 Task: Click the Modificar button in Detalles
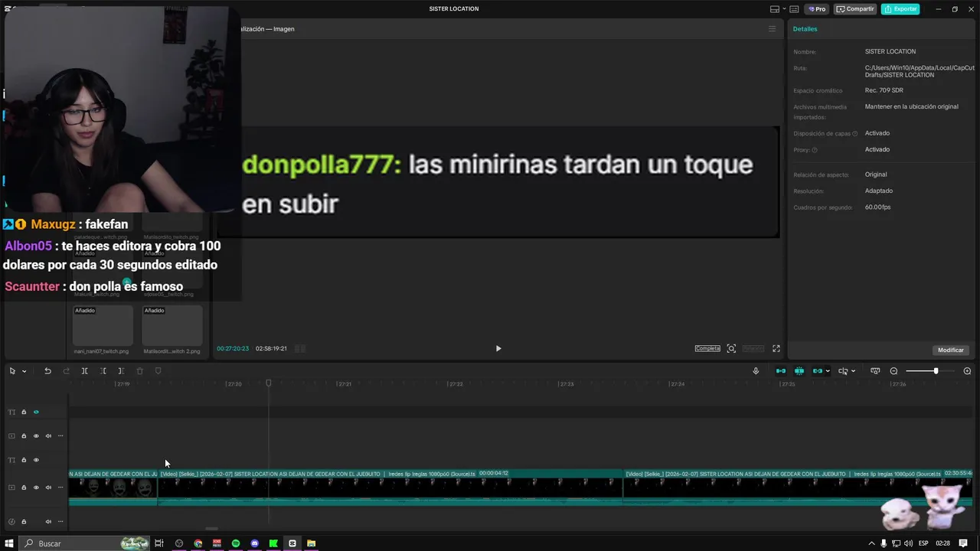pyautogui.click(x=951, y=350)
